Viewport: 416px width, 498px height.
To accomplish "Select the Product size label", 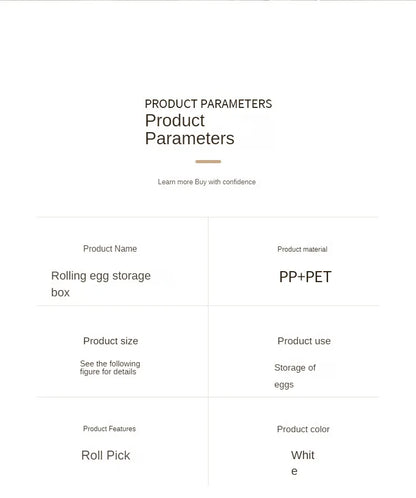I will 111,341.
